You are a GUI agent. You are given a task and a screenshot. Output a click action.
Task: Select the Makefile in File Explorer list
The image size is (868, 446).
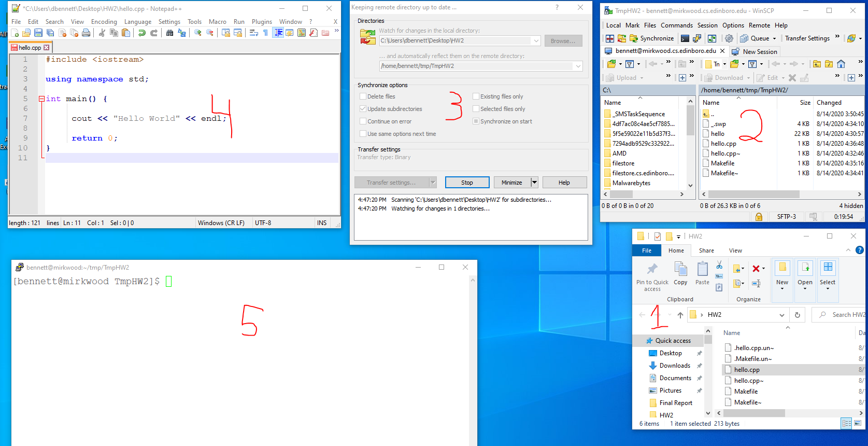[746, 392]
